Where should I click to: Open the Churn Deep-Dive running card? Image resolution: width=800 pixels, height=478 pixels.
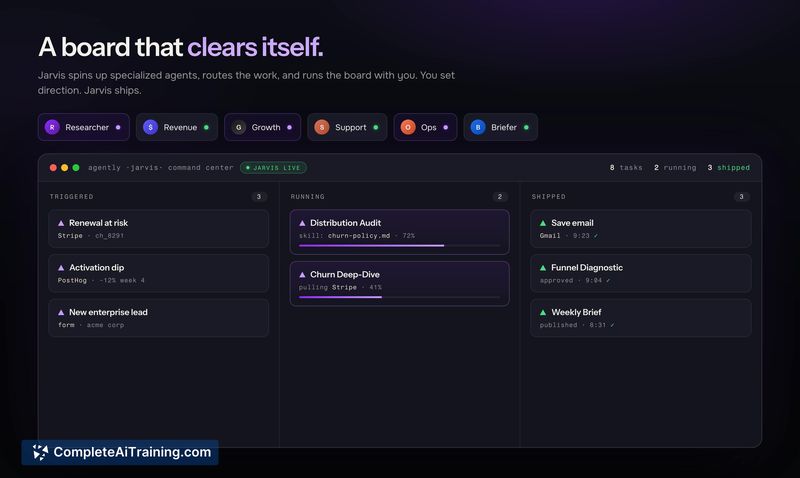(x=399, y=284)
